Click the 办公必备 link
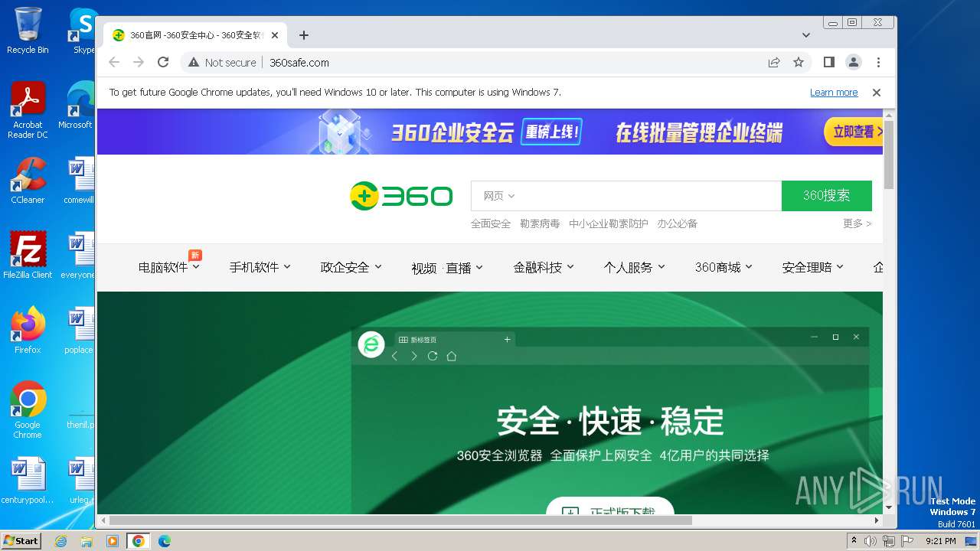980x551 pixels. [678, 223]
